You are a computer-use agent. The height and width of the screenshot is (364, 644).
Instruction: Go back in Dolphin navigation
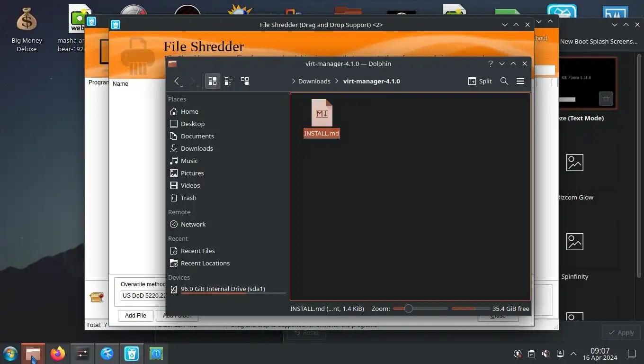(x=177, y=81)
